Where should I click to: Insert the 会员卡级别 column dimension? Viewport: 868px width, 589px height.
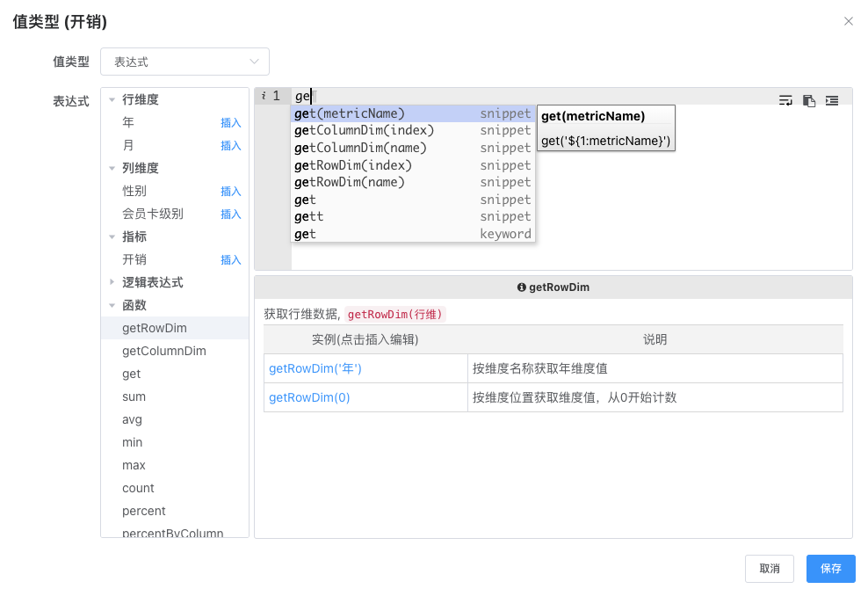coord(230,215)
